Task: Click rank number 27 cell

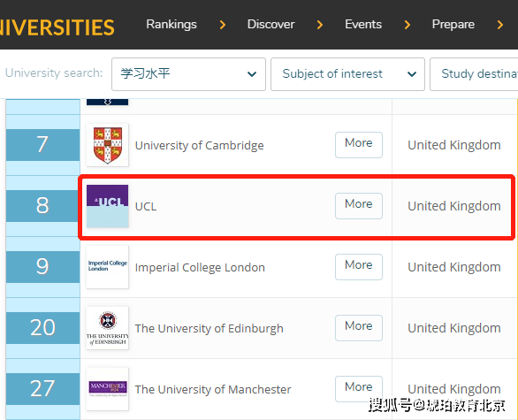Action: [42, 388]
